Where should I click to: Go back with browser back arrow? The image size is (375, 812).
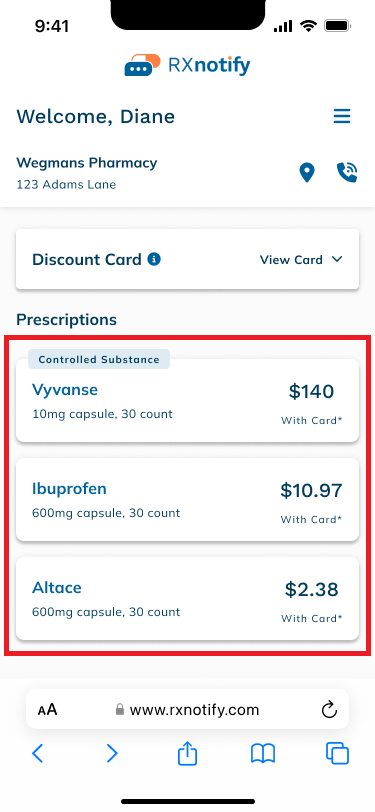pyautogui.click(x=37, y=753)
